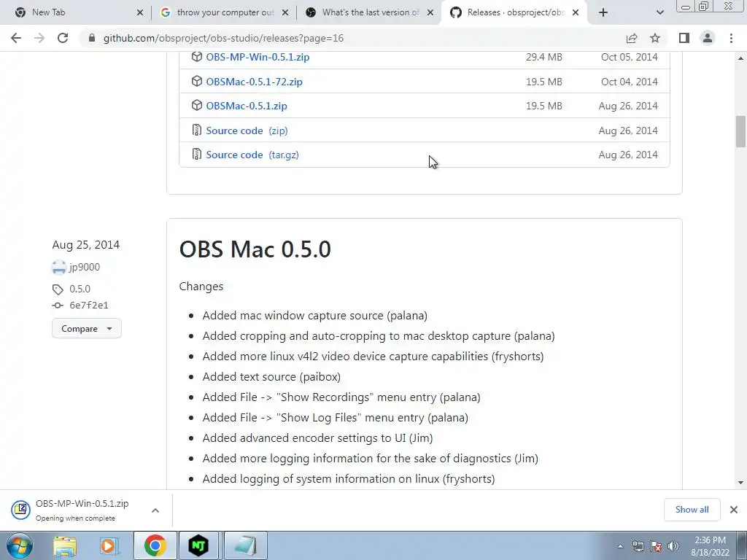Select the Releases obsproject GitHub tab

point(514,12)
